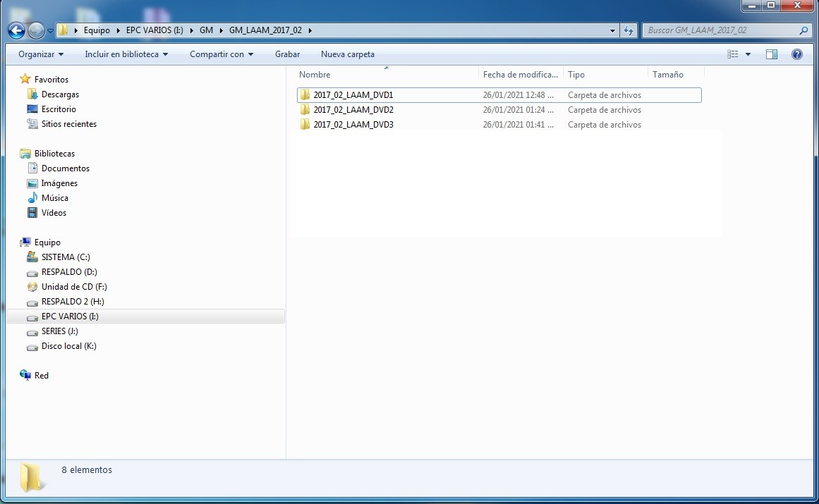819x504 pixels.
Task: Open Descargas in Favoritos
Action: (60, 94)
